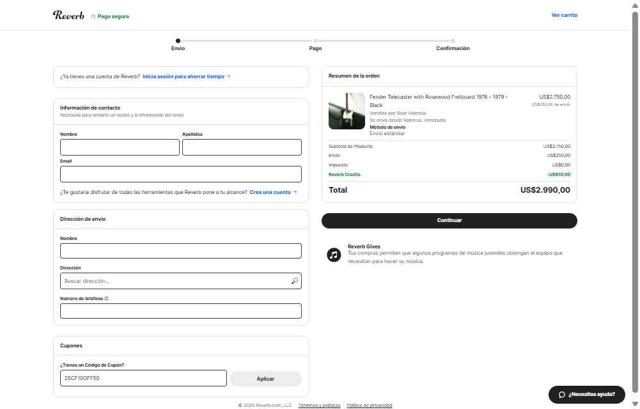Open the Política de privacidad footer link
The image size is (640, 409).
coord(369,405)
